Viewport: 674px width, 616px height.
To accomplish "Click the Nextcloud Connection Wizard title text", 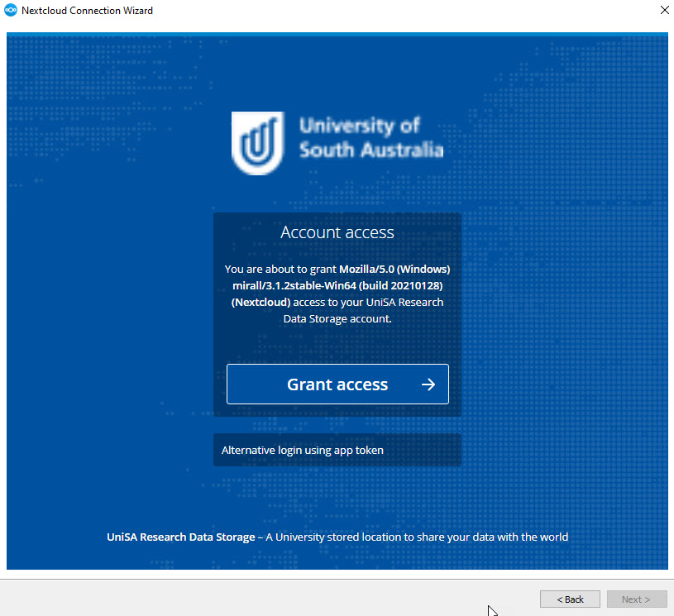I will click(x=87, y=11).
